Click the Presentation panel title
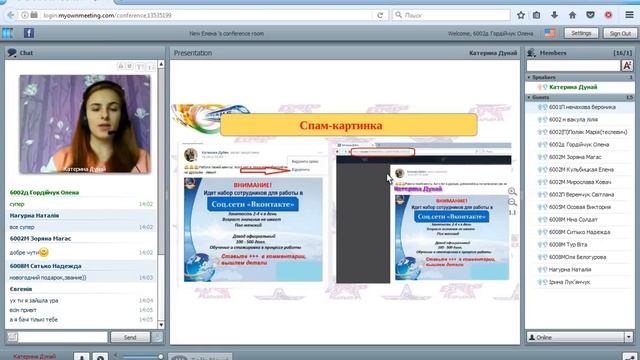The height and width of the screenshot is (360, 640). (x=193, y=53)
